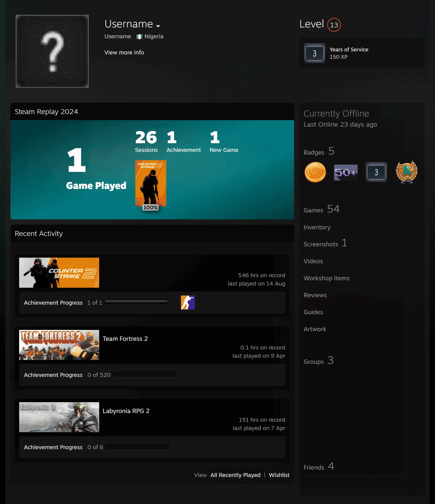Expand the Username dropdown arrow
This screenshot has width=435, height=504.
click(x=158, y=26)
